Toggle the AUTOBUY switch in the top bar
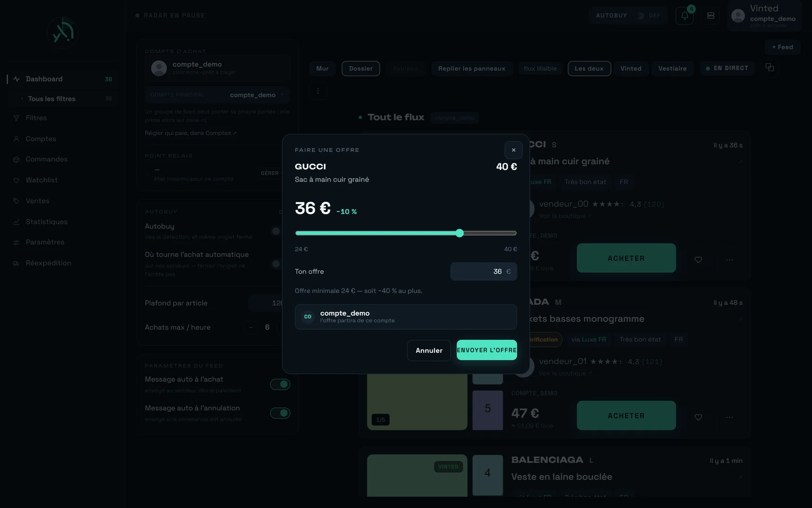This screenshot has width=812, height=508. (640, 16)
